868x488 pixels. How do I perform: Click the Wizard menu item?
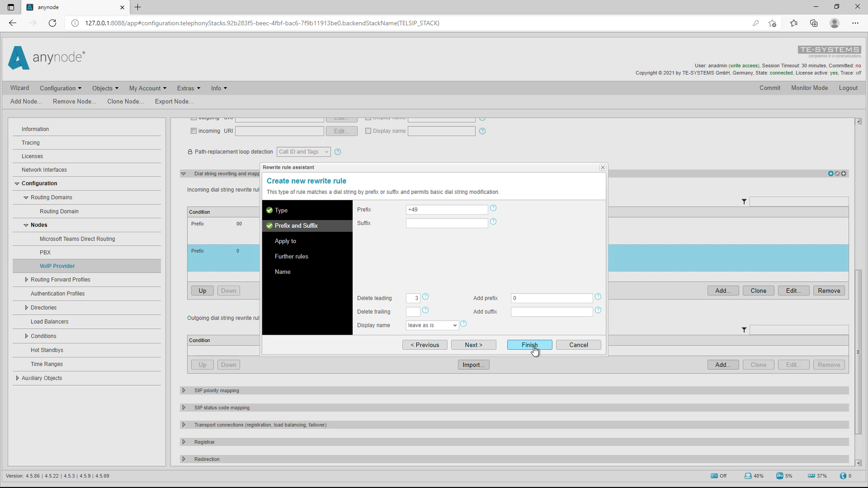19,88
